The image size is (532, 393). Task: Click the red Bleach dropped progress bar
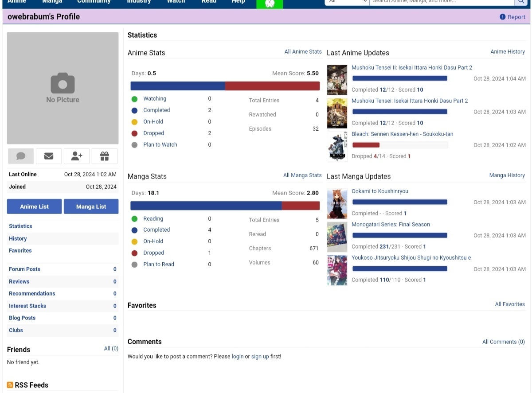coord(366,145)
